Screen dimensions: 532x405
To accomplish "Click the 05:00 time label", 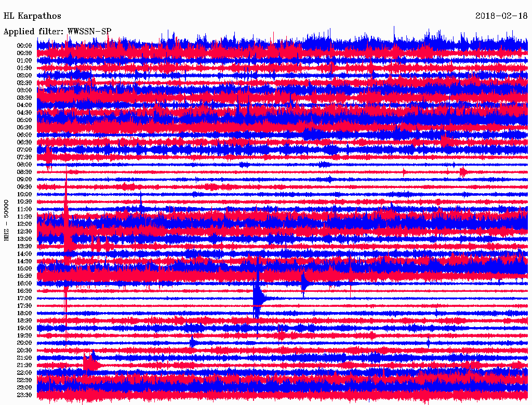I will 24,120.
